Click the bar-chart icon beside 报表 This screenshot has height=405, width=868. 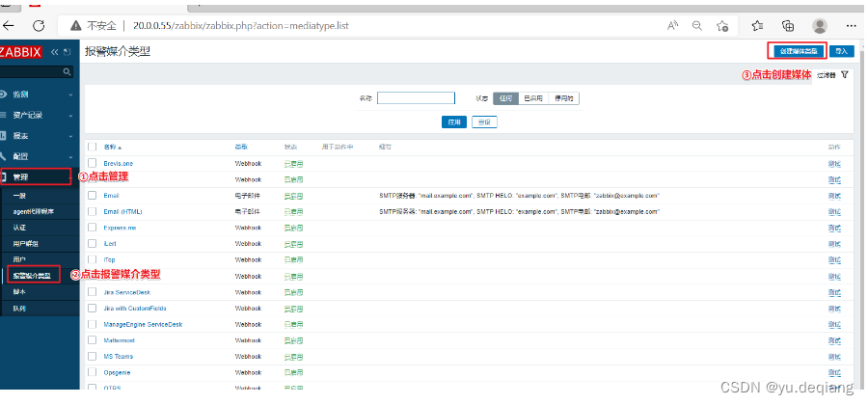coord(3,136)
